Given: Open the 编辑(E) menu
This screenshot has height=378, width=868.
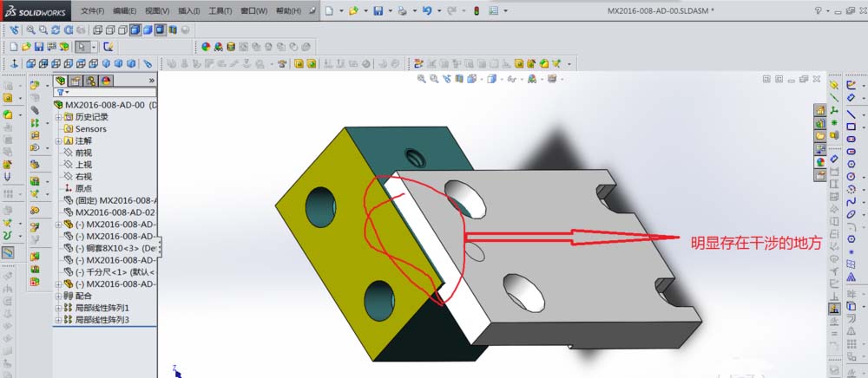Looking at the screenshot, I should [x=124, y=10].
